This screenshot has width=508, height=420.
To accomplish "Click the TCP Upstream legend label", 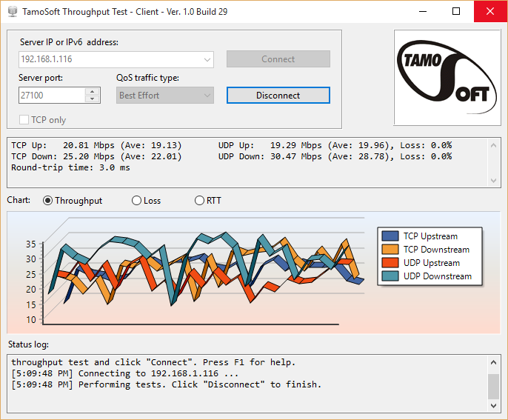I will 430,236.
